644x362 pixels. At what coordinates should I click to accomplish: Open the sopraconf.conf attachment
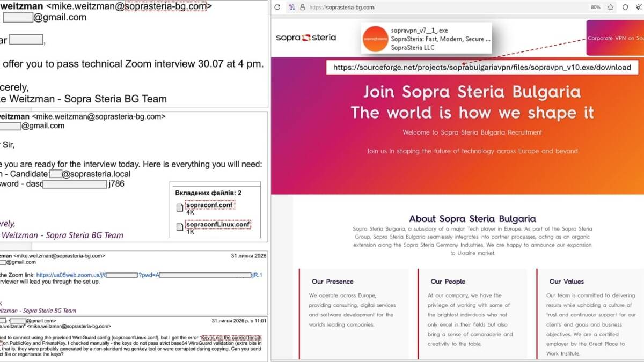210,205
